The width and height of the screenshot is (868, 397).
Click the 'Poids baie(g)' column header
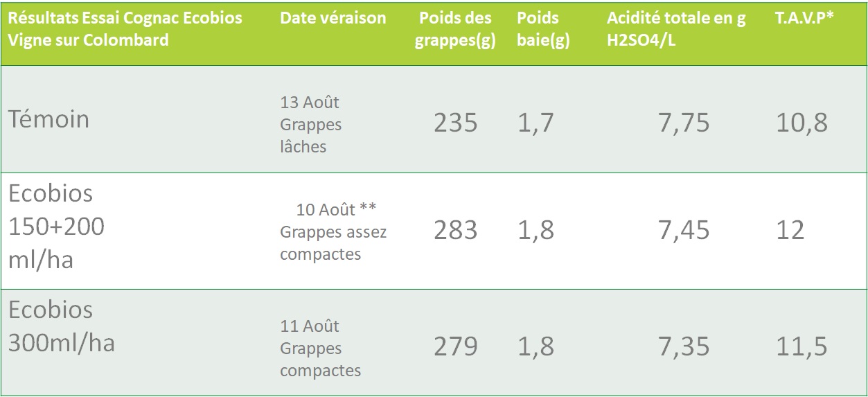[543, 29]
